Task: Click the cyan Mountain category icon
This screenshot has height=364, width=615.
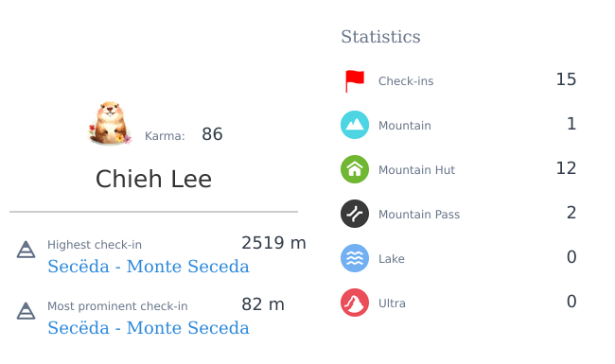Action: point(355,125)
